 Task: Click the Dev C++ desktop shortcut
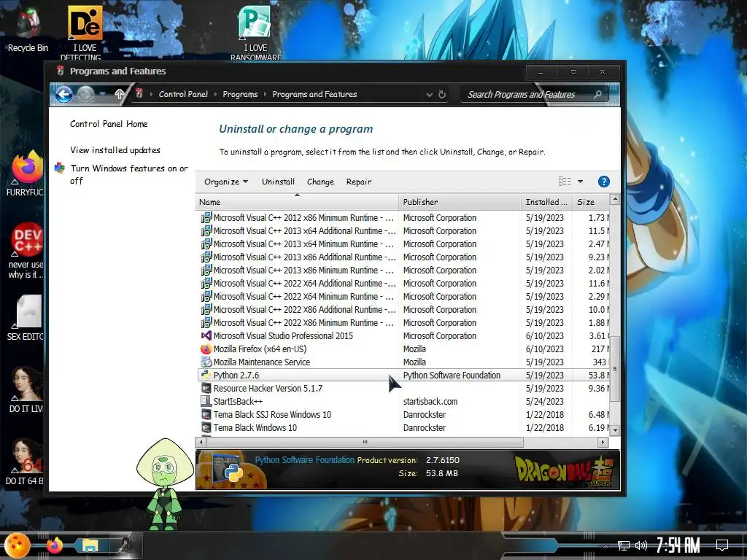tap(27, 251)
